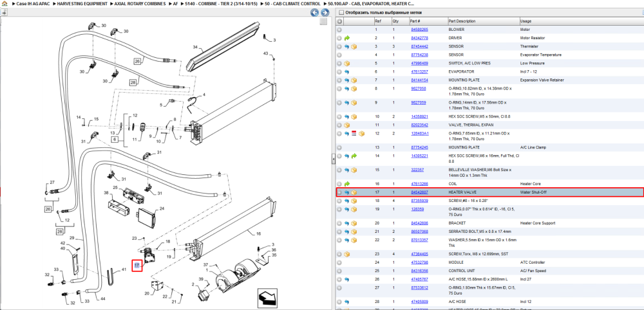Click the next page blue arrow
This screenshot has width=644, height=310.
[325, 13]
